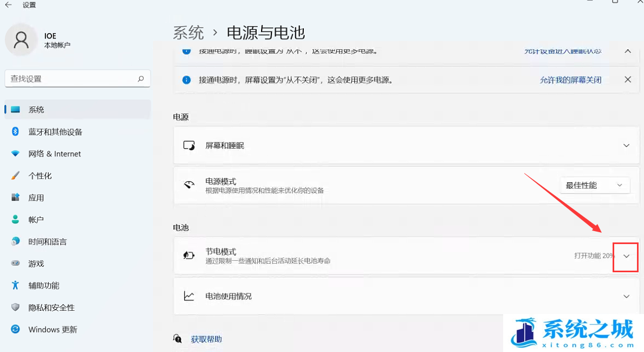The height and width of the screenshot is (352, 644).
Task: Open 隐私和安全性 settings page
Action: [51, 308]
